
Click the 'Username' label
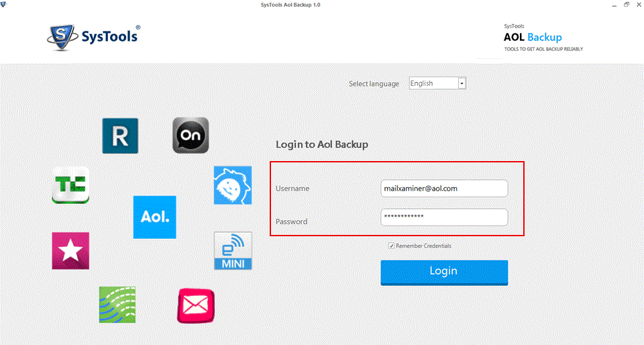tap(292, 189)
